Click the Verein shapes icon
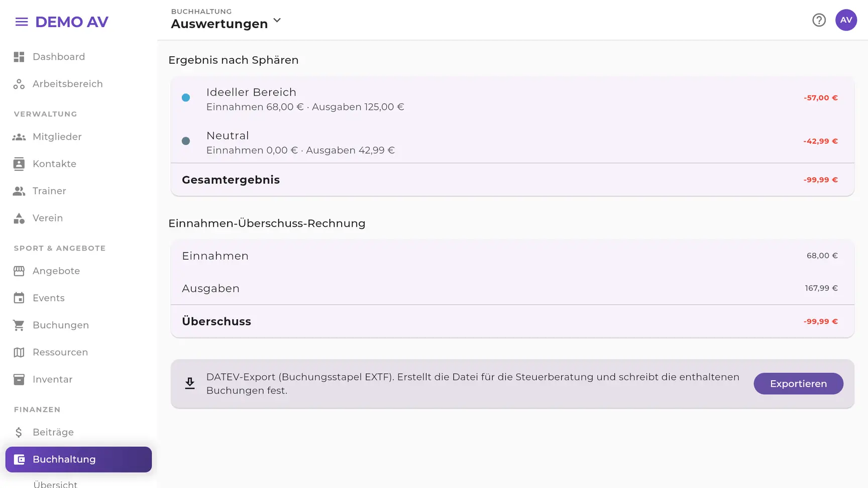This screenshot has height=488, width=868. pyautogui.click(x=19, y=218)
